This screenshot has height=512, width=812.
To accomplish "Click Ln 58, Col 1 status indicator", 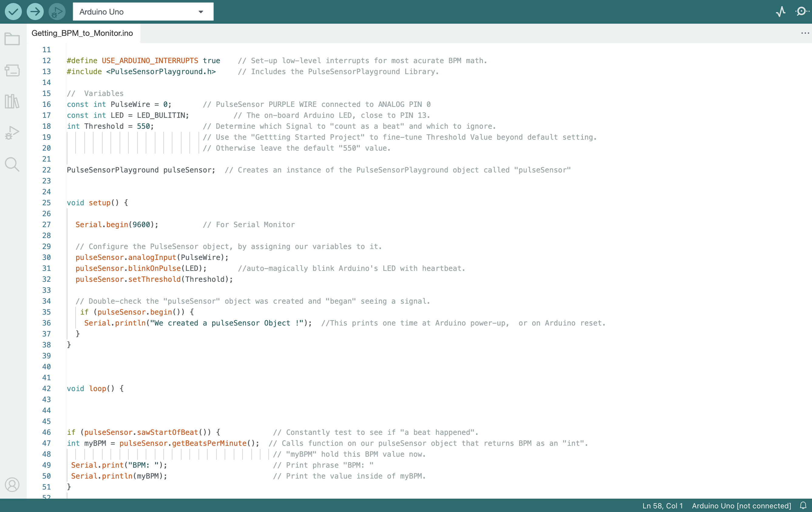I will click(x=662, y=506).
